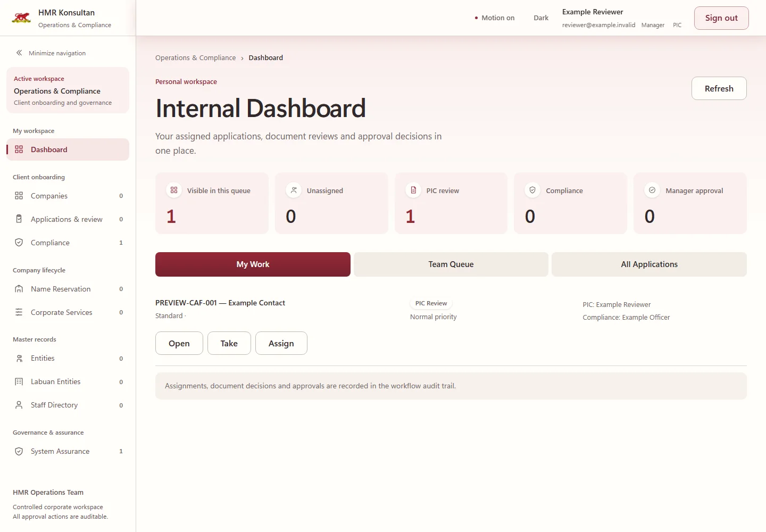Show the All Applications tab
766x532 pixels.
pos(649,264)
